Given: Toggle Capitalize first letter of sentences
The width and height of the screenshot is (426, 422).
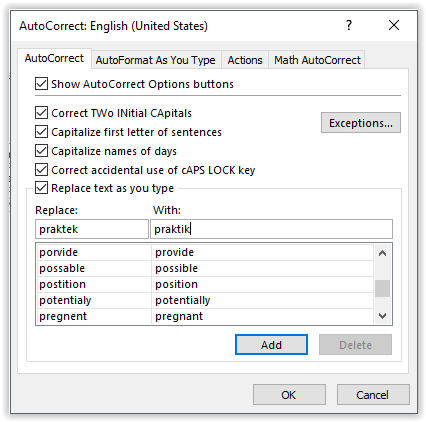Looking at the screenshot, I should 41,132.
